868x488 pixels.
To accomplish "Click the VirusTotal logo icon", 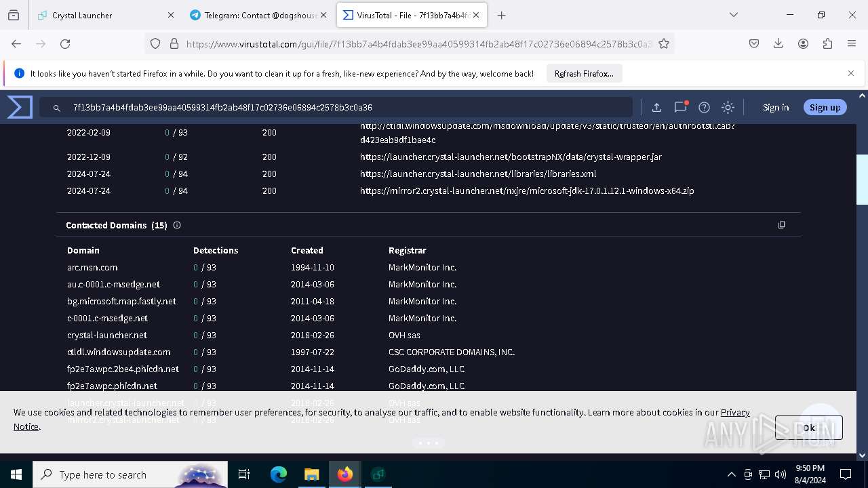I will pyautogui.click(x=20, y=107).
